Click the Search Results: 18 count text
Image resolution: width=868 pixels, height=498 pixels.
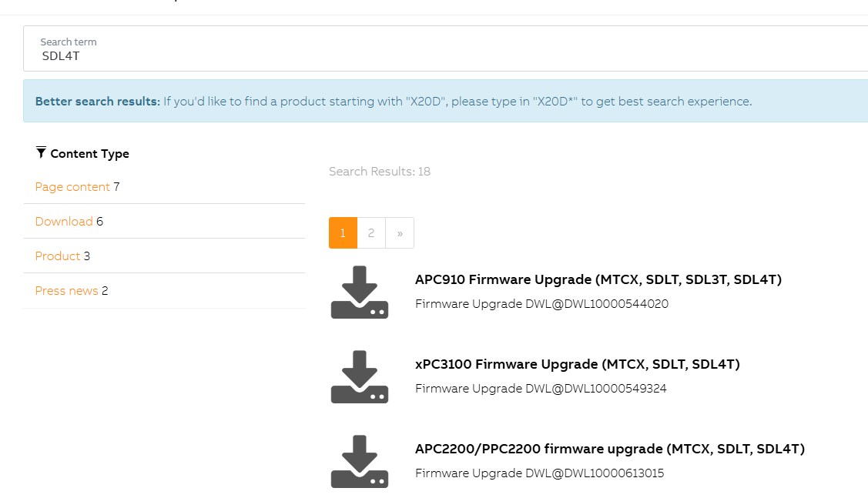[379, 172]
